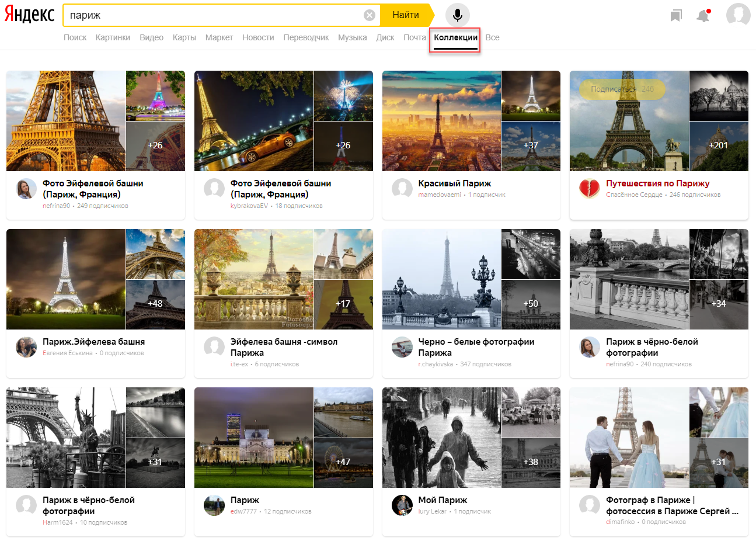
Task: Open Красивый Париж collection title
Action: (x=454, y=183)
